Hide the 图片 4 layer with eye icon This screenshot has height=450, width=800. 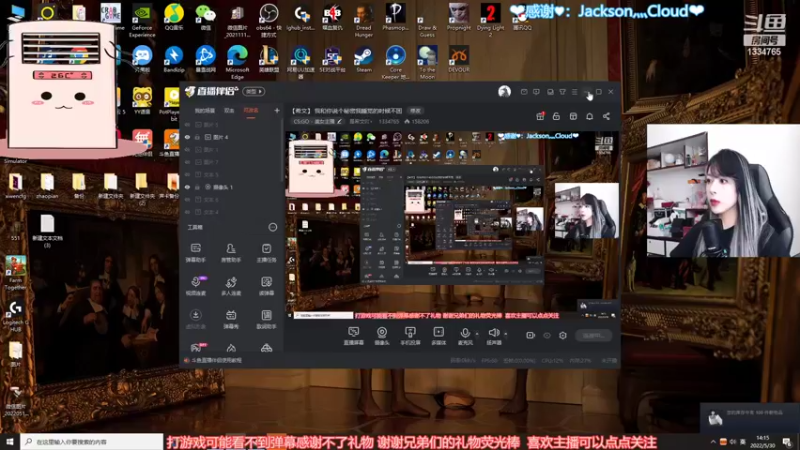point(187,137)
